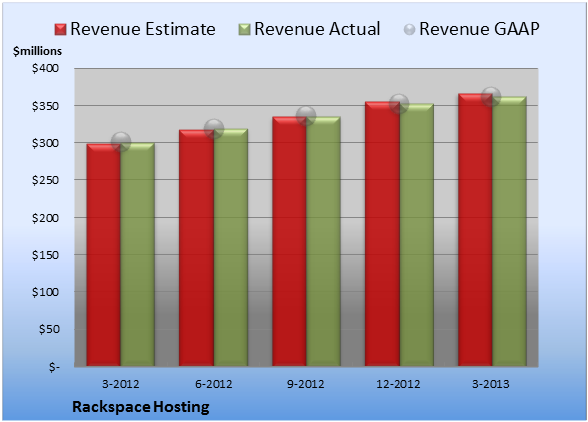Viewport: 588px width, 422px height.
Task: Click the green Revenue Actual legend marker
Action: point(244,30)
